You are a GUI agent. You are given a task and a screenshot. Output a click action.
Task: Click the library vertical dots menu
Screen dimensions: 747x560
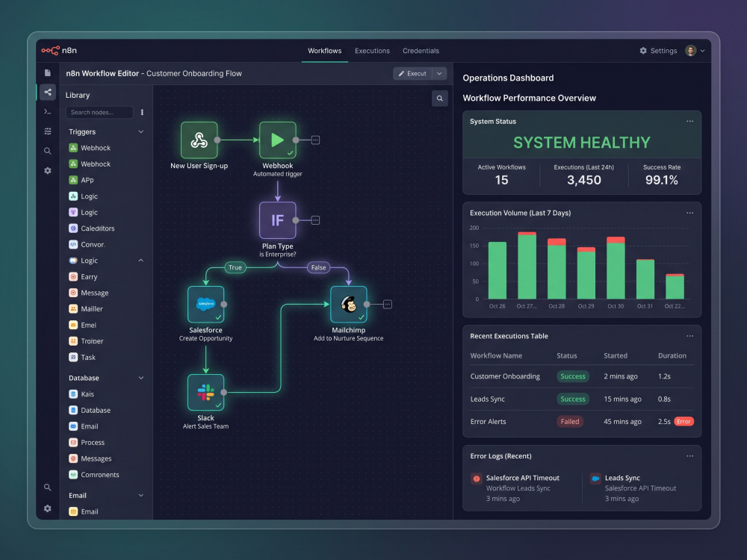pyautogui.click(x=142, y=113)
